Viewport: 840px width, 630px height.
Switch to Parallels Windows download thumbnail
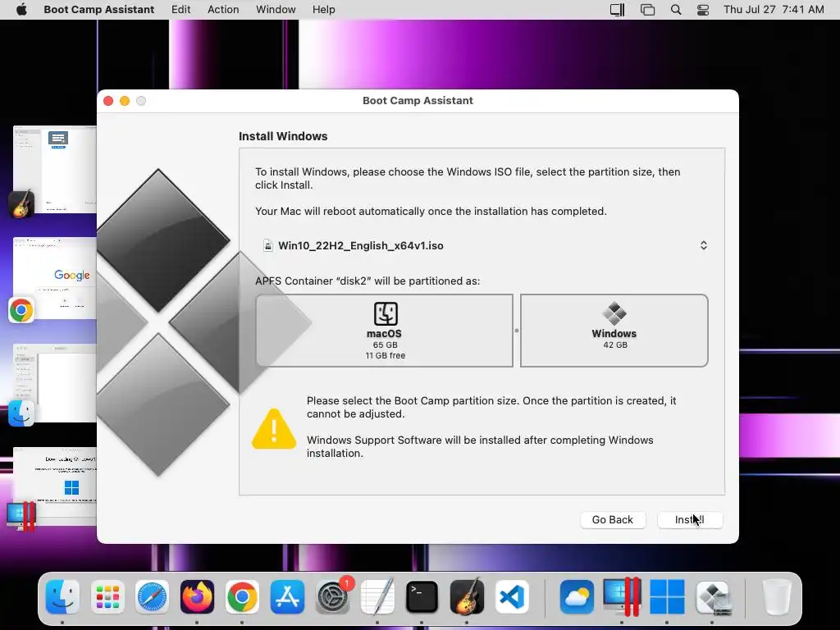click(55, 486)
